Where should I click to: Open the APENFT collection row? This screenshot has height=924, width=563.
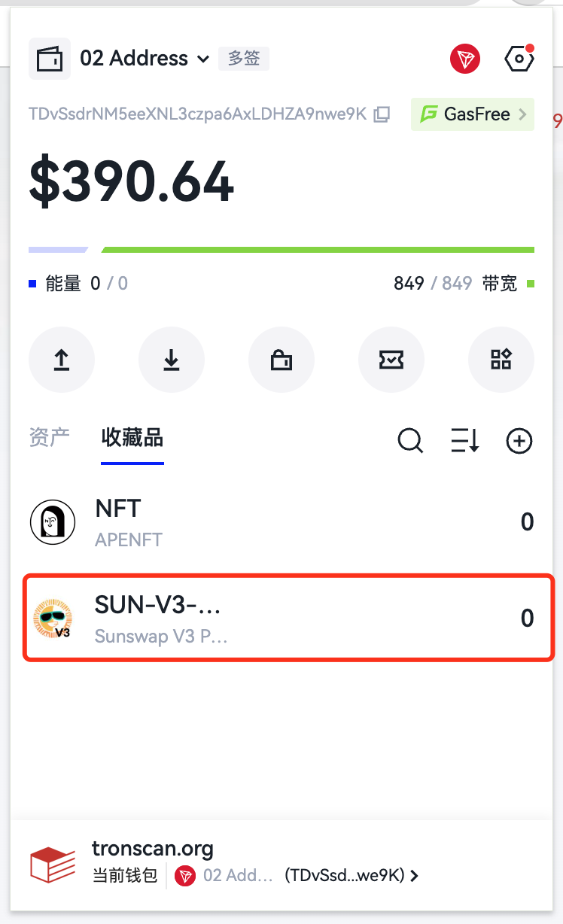[281, 521]
